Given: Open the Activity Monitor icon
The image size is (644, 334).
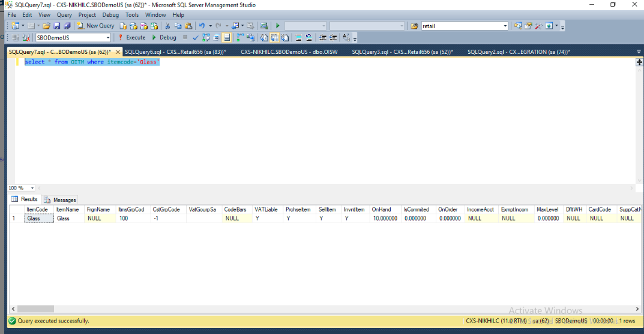Looking at the screenshot, I should pos(264,26).
